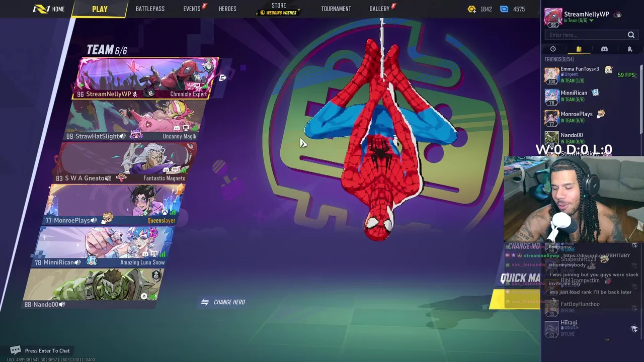
Task: Click the gold Lattice currency icon
Action: [x=471, y=9]
